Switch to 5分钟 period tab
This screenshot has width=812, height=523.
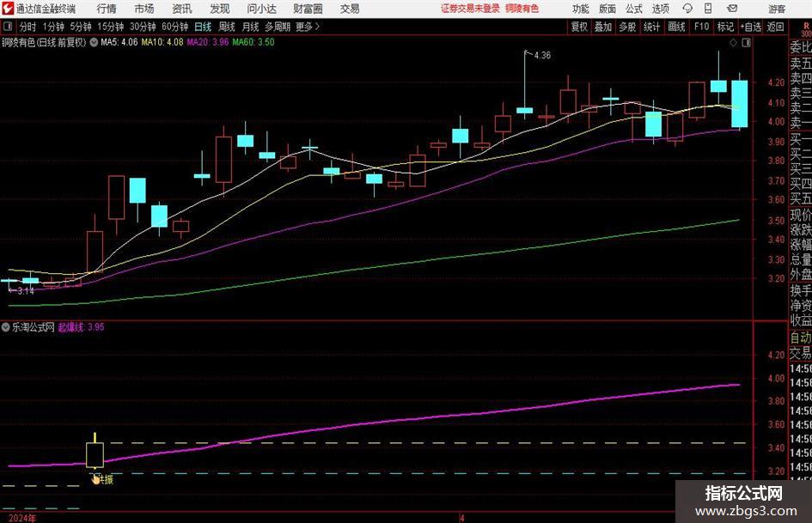(81, 27)
